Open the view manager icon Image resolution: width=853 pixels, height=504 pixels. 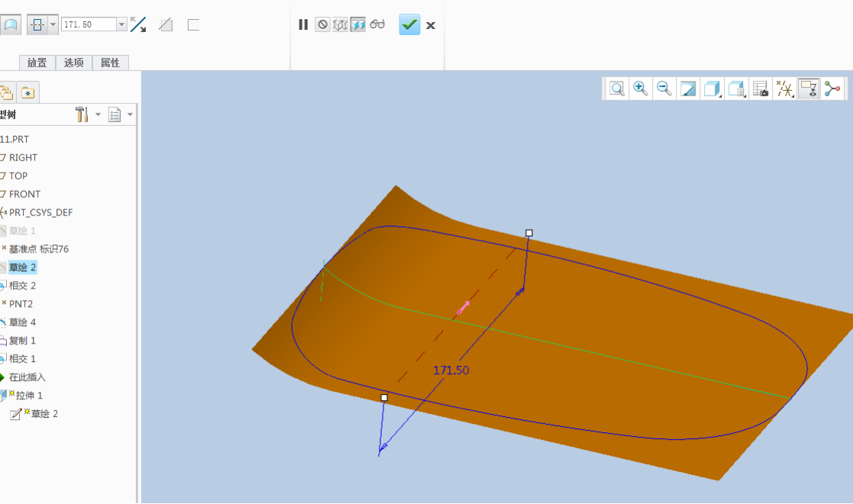coord(760,89)
